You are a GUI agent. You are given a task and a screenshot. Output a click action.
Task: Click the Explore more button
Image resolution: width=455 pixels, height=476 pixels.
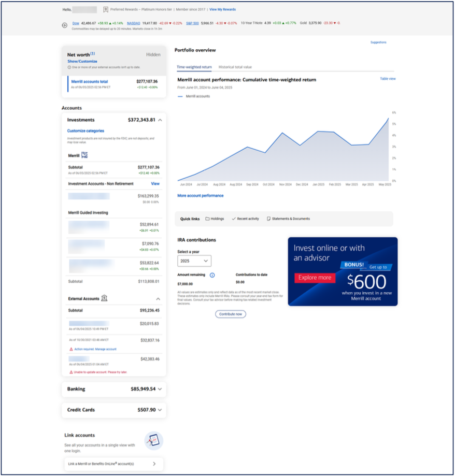[315, 278]
